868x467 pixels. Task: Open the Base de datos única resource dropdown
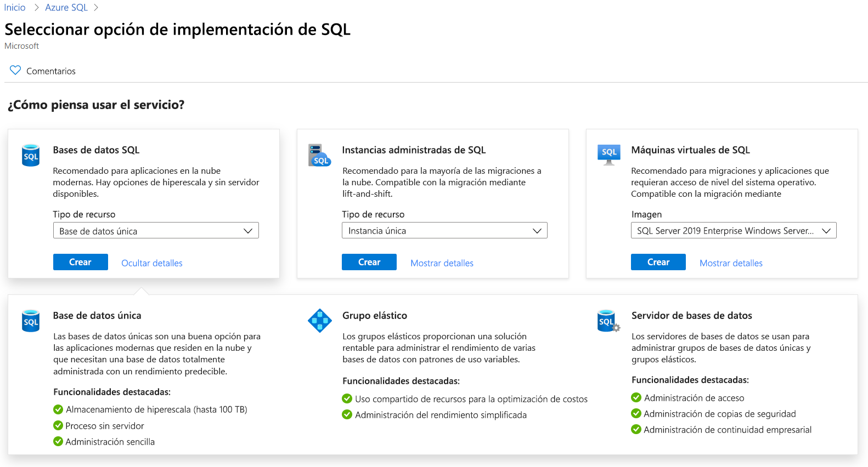pyautogui.click(x=156, y=231)
